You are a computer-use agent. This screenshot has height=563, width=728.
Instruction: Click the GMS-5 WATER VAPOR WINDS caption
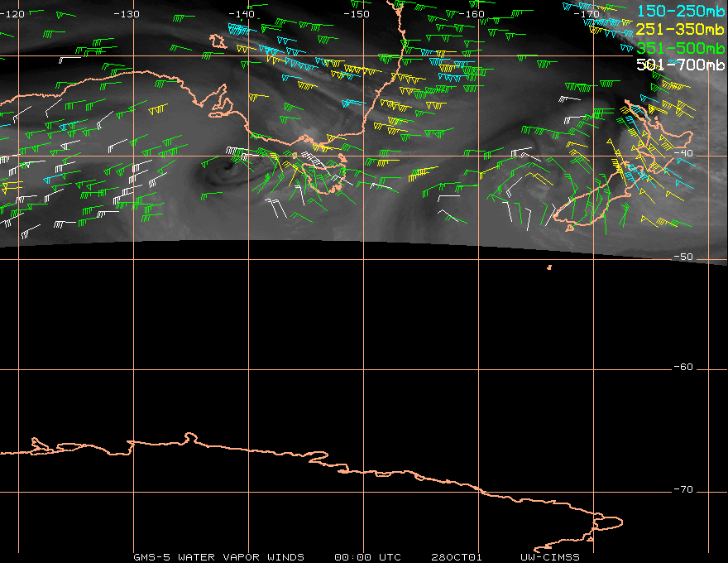(x=218, y=557)
